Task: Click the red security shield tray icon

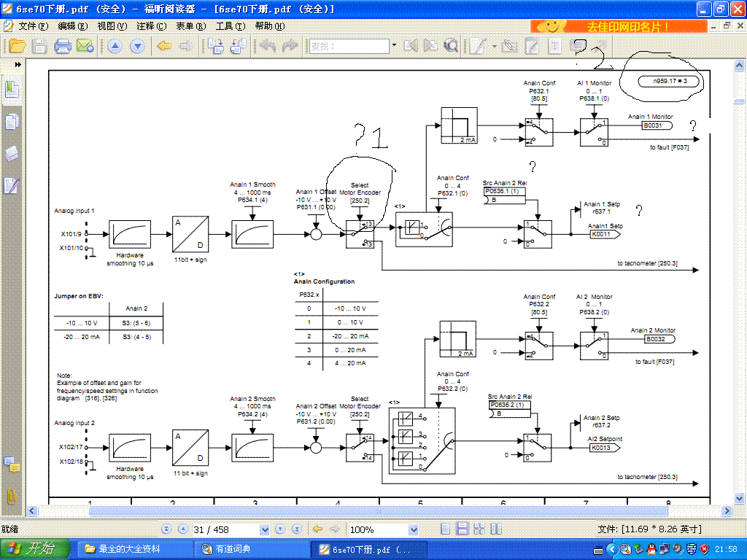Action: pos(705,550)
